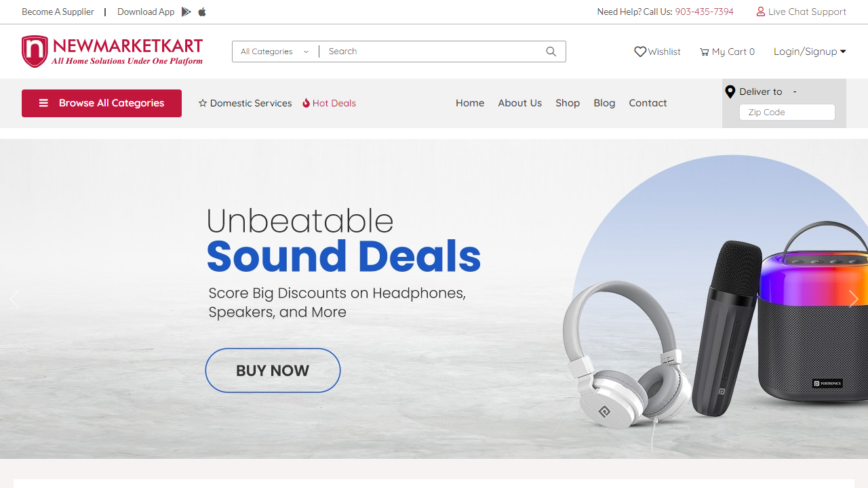The width and height of the screenshot is (868, 488).
Task: Click the NewMarketKart logo
Action: pyautogui.click(x=112, y=52)
